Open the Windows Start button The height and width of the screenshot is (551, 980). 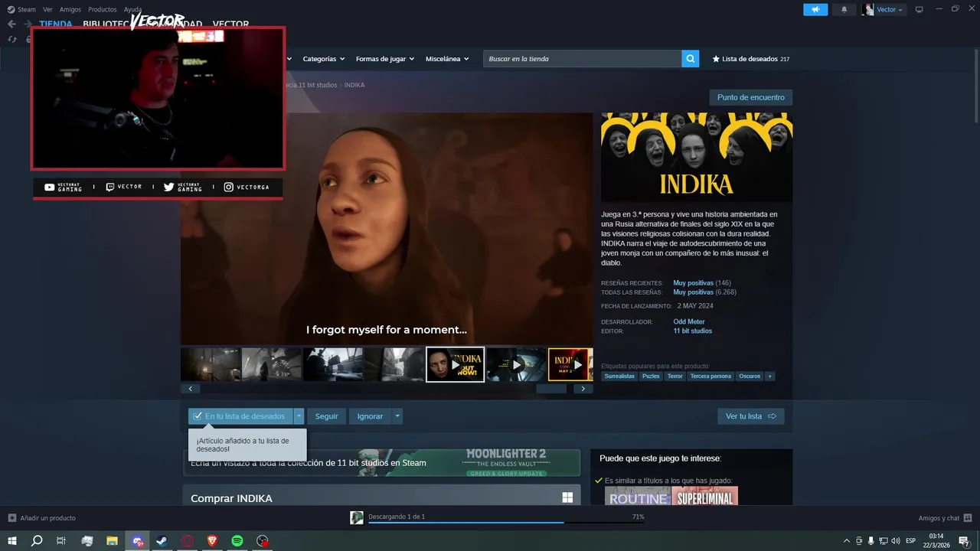11,541
